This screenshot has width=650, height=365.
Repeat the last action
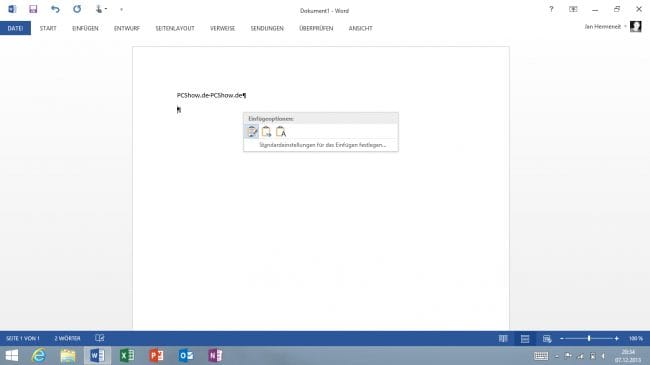click(x=77, y=9)
